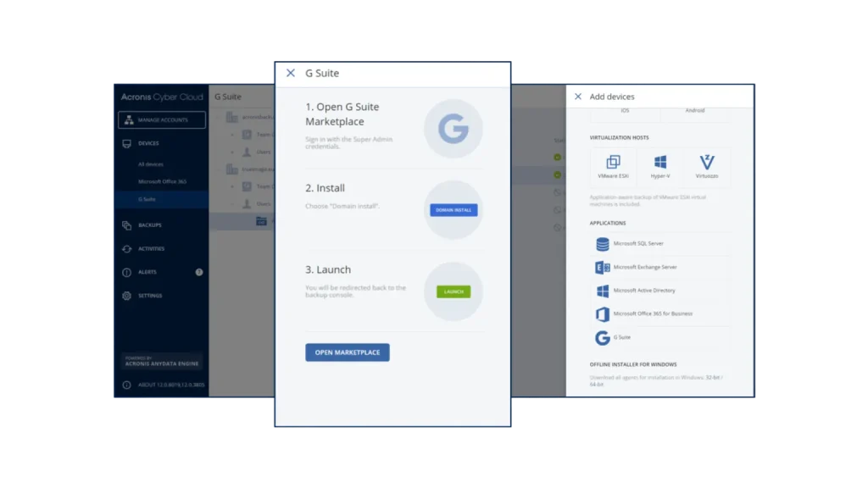The width and height of the screenshot is (868, 488).
Task: Select the truelmage organization tree row
Action: [x=242, y=169]
